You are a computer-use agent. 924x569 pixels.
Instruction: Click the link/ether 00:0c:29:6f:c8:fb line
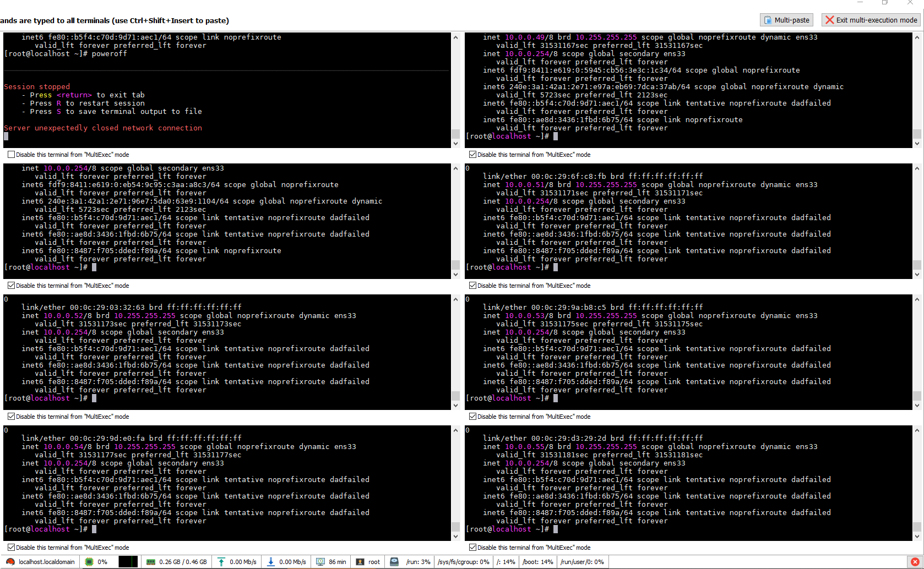593,176
